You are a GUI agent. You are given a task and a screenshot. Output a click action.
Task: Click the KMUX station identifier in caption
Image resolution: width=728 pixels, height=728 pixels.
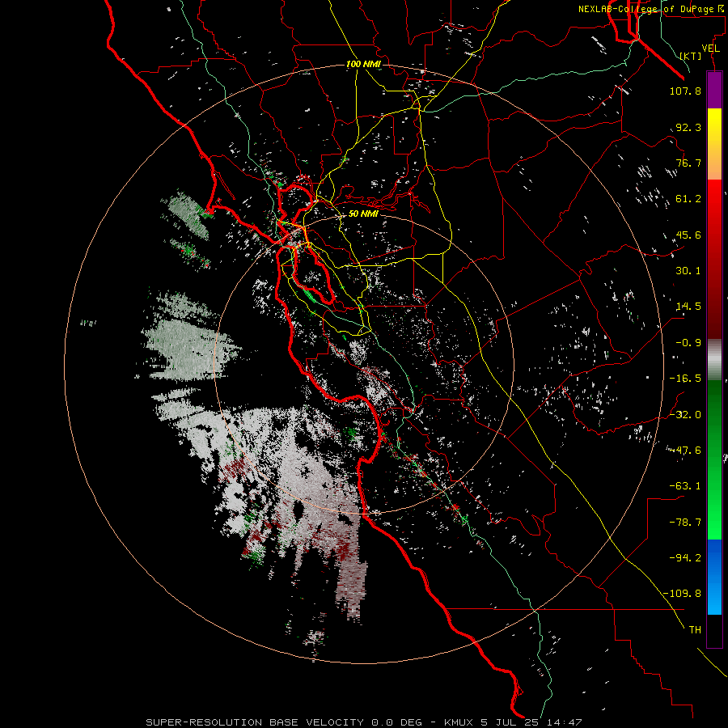click(x=459, y=722)
